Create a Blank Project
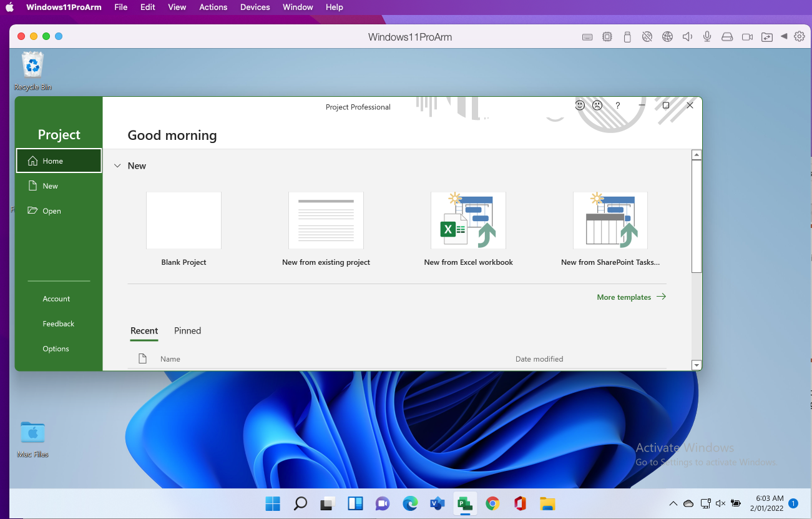Screen dimensions: 812x519 (183, 229)
